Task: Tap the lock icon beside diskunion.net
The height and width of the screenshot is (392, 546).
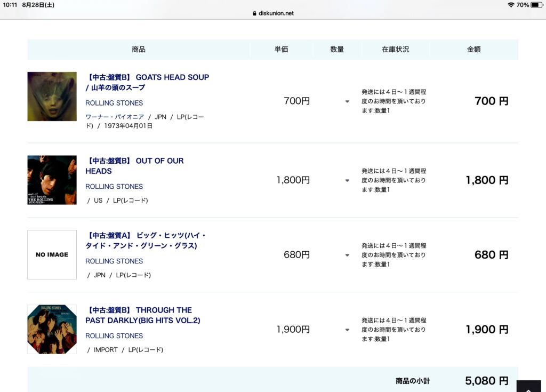Action: pos(254,13)
